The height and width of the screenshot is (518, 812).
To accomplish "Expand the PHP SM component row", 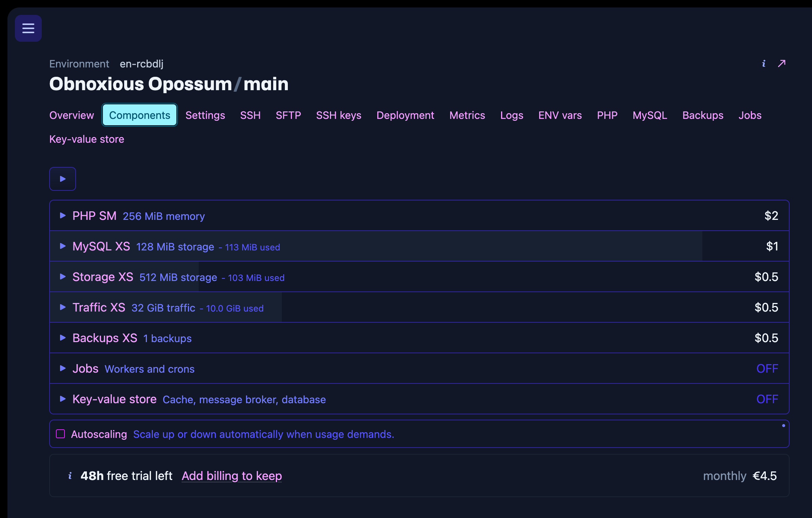I will [x=63, y=215].
